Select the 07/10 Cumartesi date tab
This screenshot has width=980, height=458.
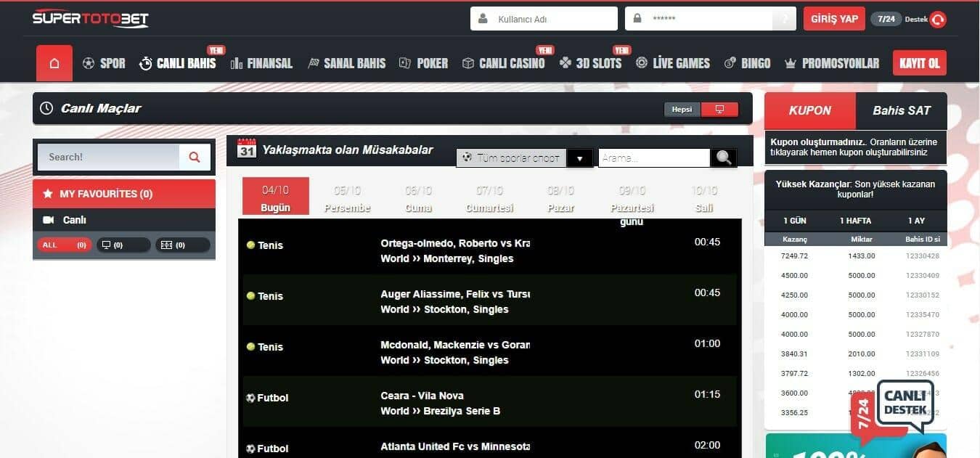pos(489,199)
